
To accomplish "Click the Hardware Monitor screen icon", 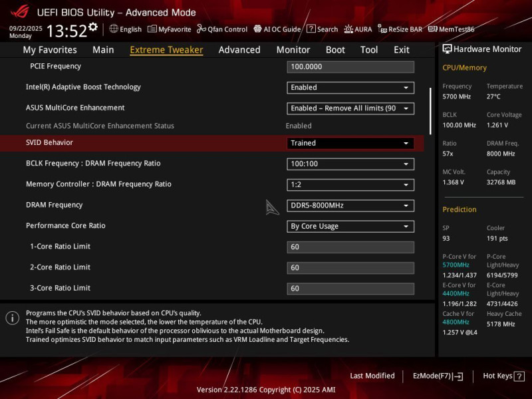I will 447,49.
